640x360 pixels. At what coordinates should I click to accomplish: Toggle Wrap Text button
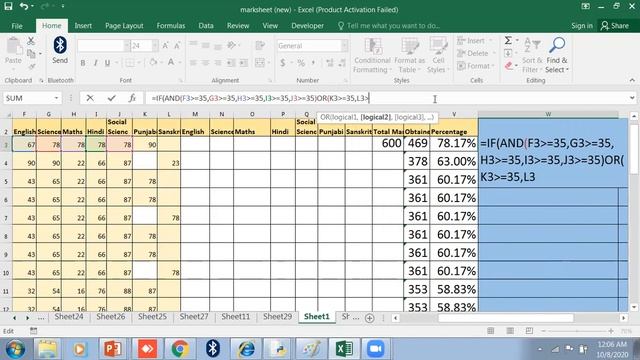(x=260, y=45)
